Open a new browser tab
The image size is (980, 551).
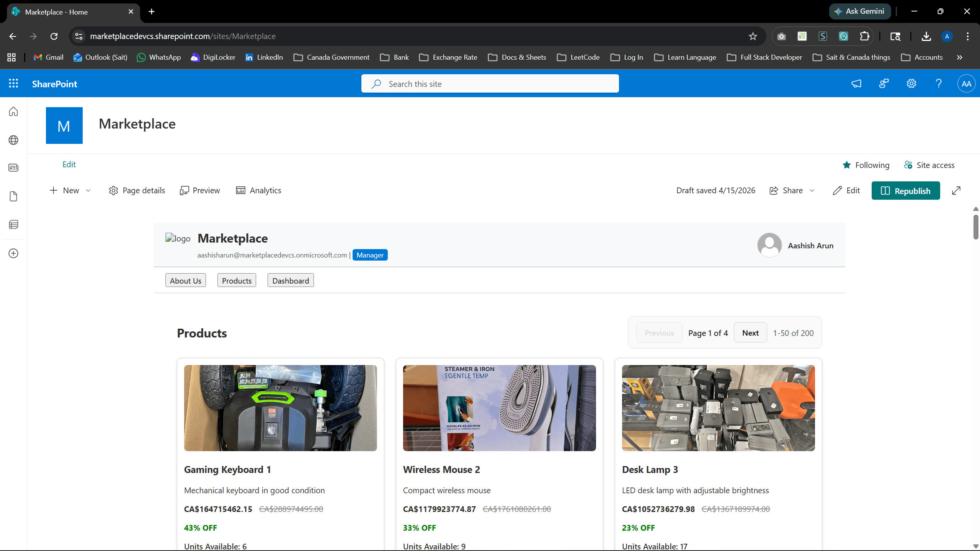click(152, 11)
